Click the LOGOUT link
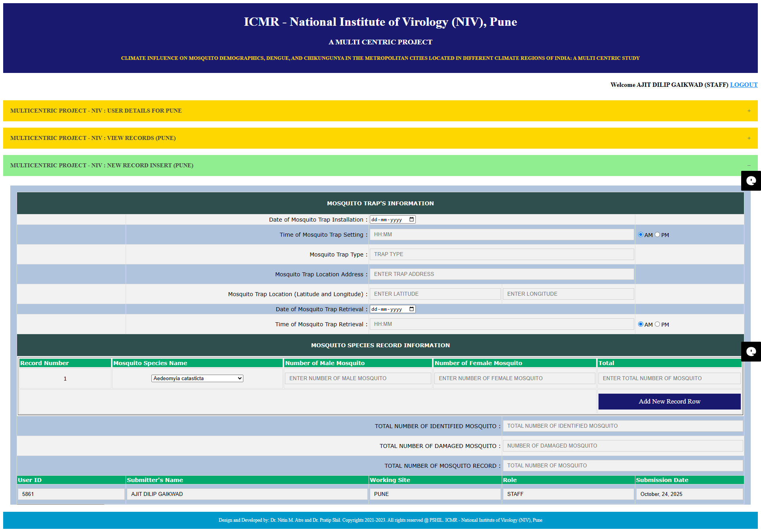This screenshot has width=761, height=532. (744, 85)
